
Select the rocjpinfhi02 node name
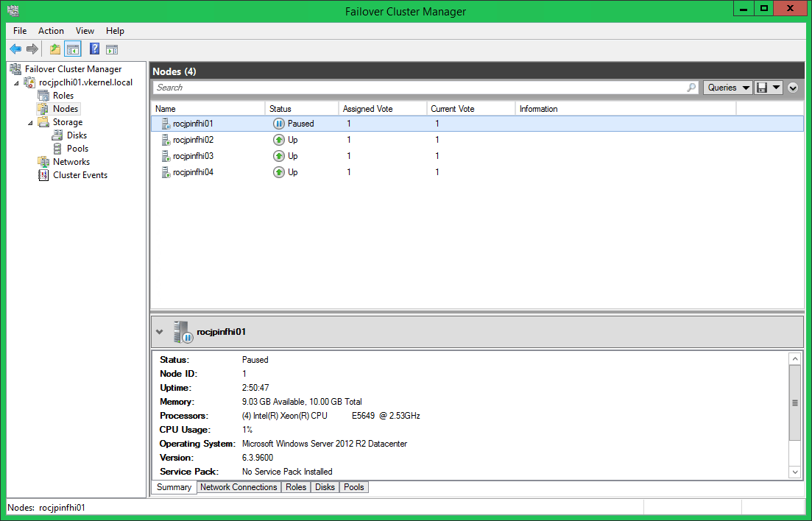(x=193, y=140)
